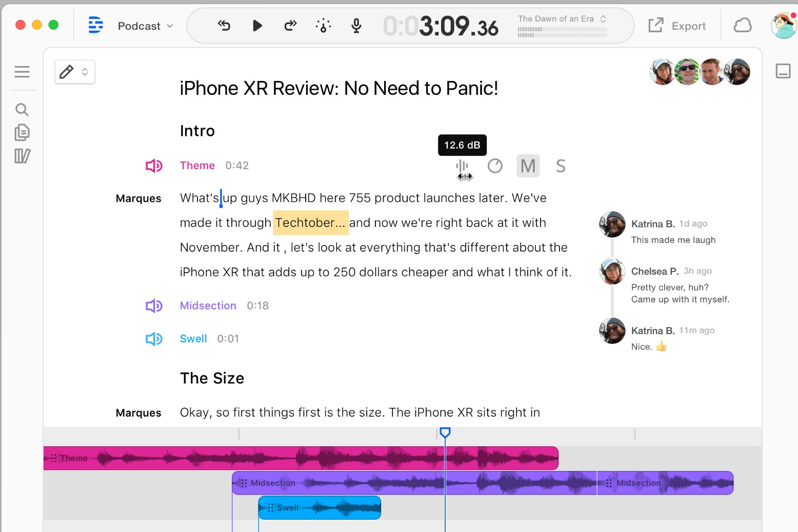The height and width of the screenshot is (532, 798).
Task: Click the first collaborator avatar
Action: pyautogui.click(x=662, y=72)
